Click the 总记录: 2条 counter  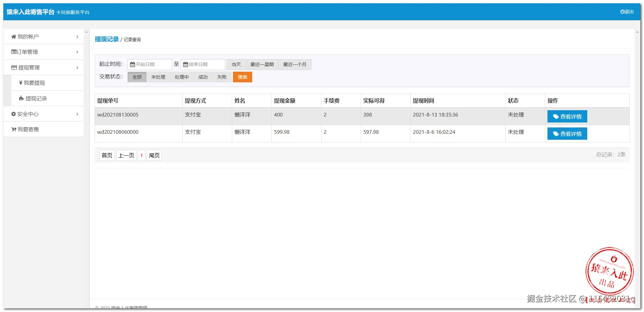click(610, 154)
